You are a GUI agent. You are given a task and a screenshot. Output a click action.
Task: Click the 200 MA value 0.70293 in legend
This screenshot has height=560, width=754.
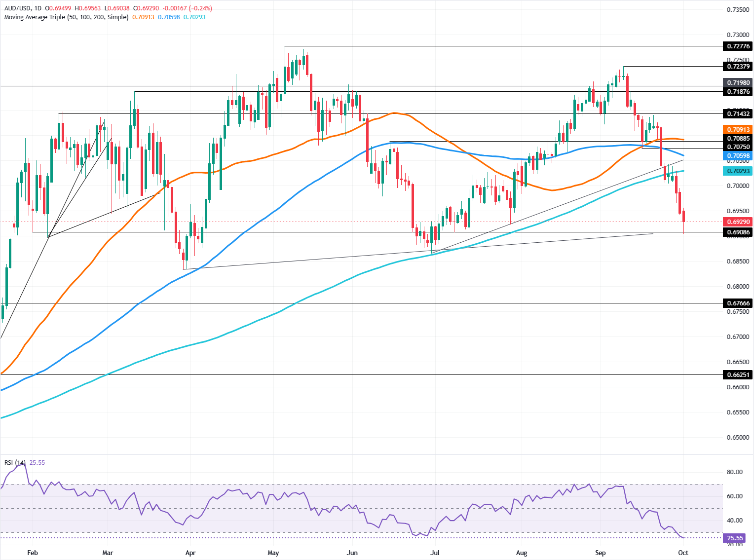(194, 17)
